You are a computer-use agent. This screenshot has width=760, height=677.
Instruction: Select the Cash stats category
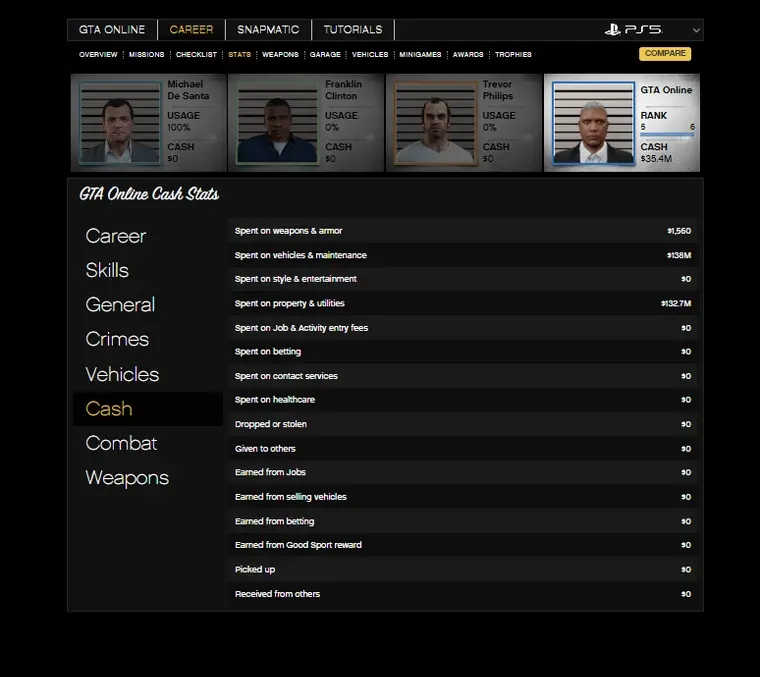click(147, 409)
